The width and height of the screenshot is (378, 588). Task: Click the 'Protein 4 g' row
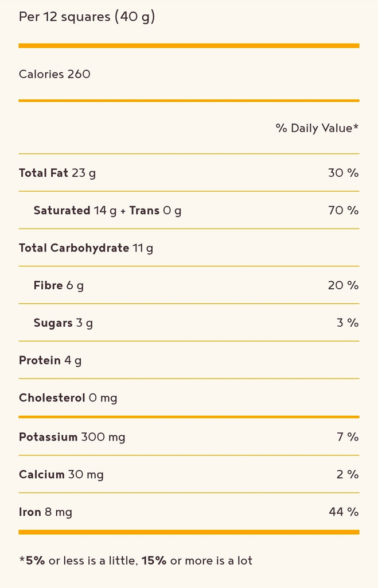pos(50,361)
